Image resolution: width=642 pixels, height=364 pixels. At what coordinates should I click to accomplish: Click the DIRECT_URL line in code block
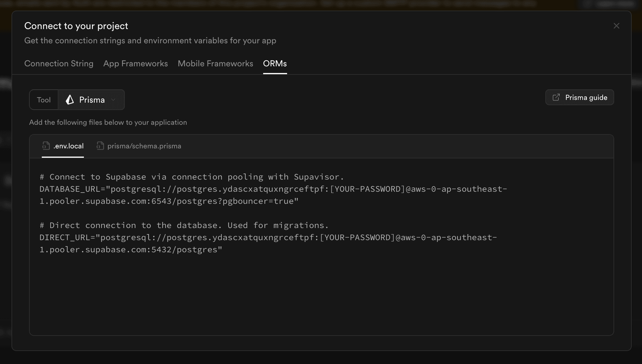[x=268, y=237]
